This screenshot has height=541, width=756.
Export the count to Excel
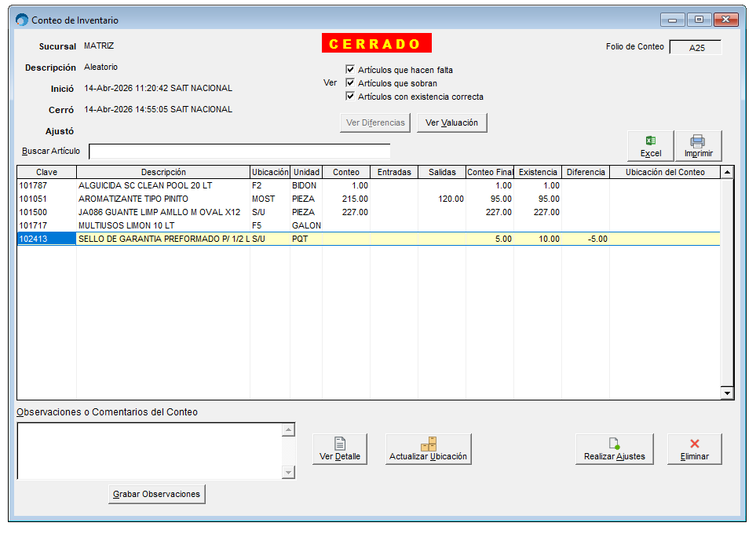(650, 146)
